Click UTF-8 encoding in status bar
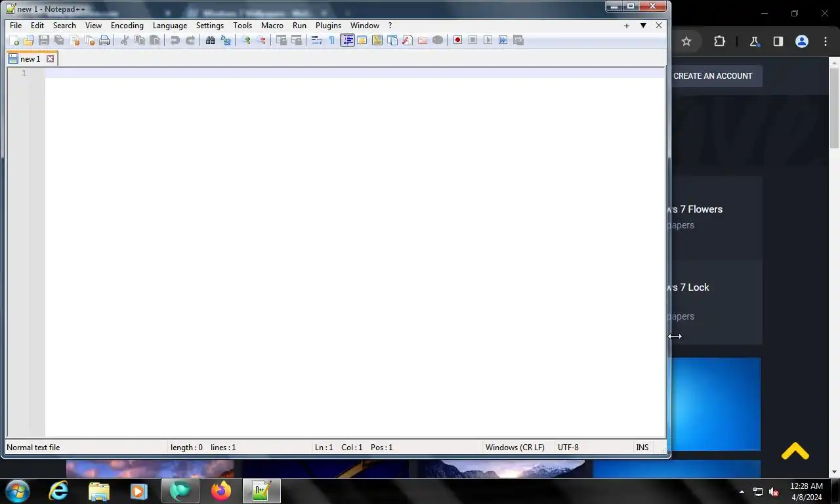Viewport: 840px width, 504px height. pyautogui.click(x=568, y=448)
